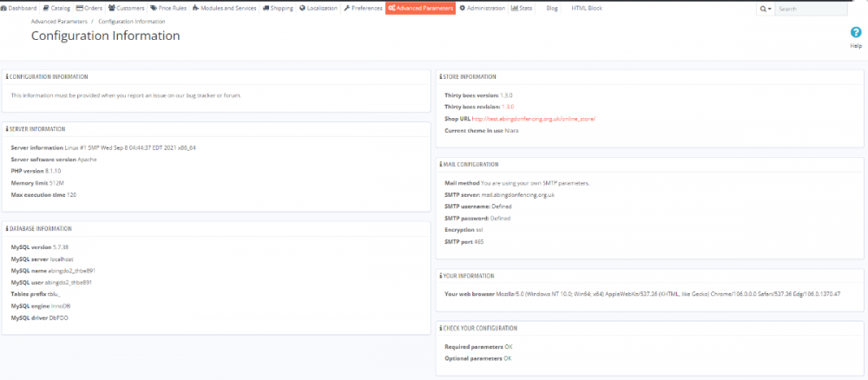Click the Store Information panel heading
868x380 pixels.
[468, 77]
